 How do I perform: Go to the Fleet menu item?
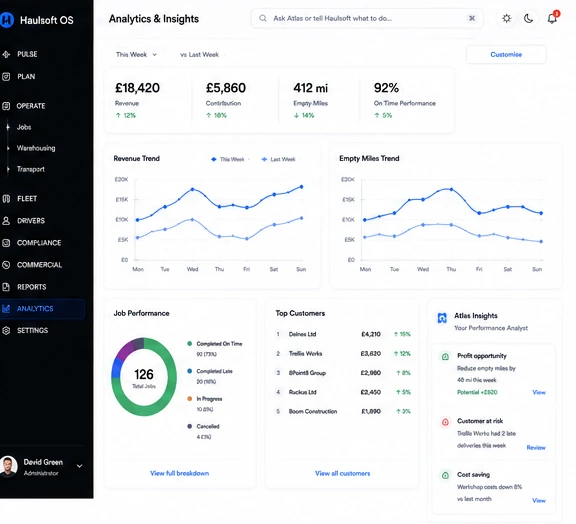27,199
